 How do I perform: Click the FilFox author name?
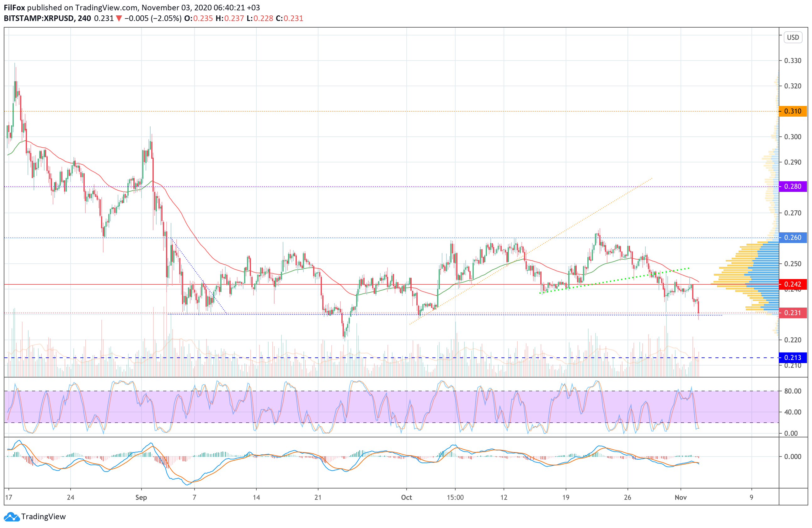pos(14,8)
